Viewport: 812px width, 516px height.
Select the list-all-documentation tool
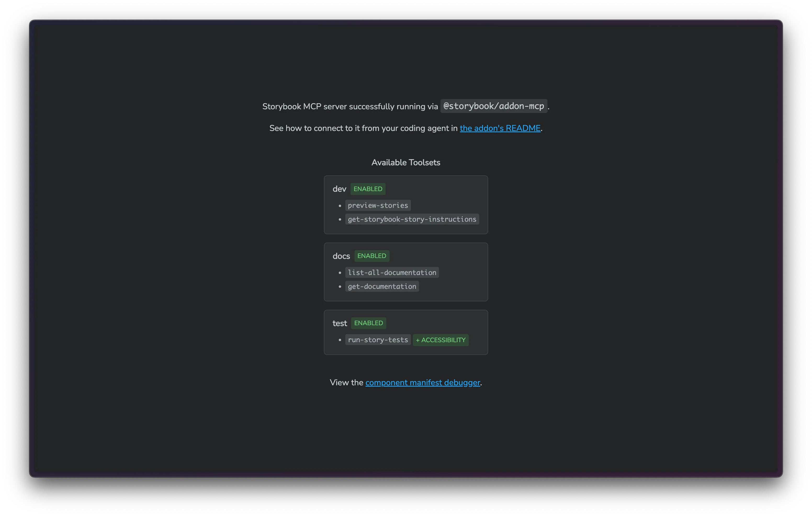click(x=392, y=273)
